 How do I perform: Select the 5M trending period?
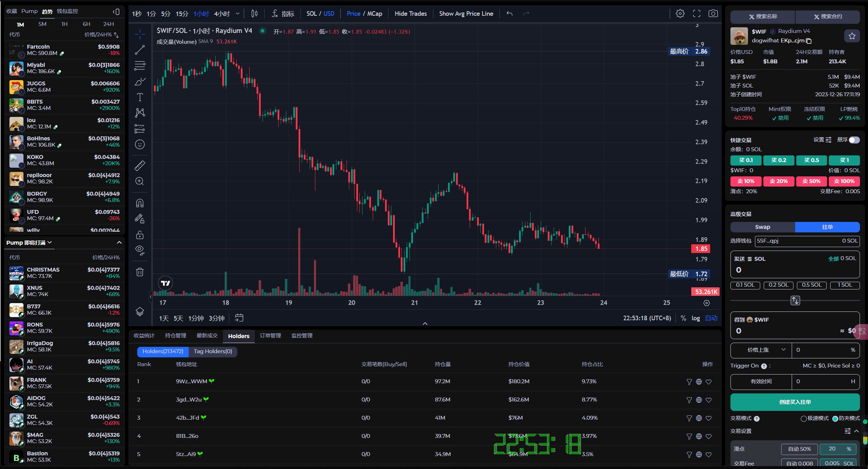(42, 24)
